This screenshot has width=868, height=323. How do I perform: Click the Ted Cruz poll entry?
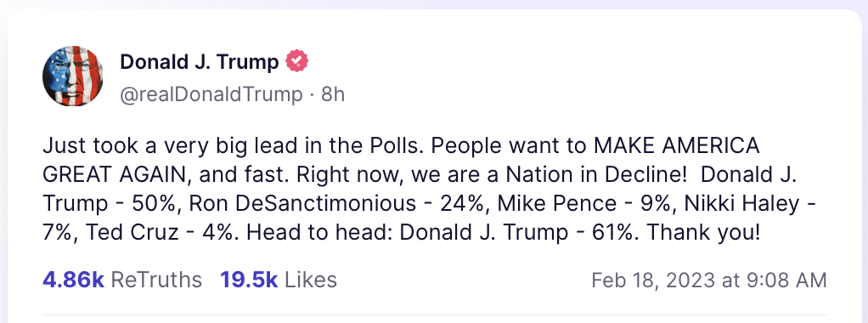[x=132, y=233]
